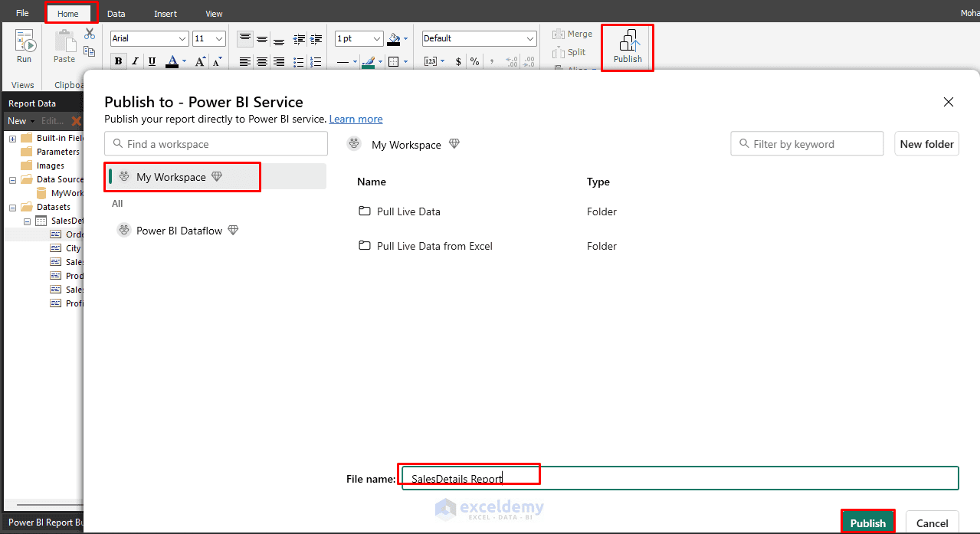980x534 pixels.
Task: Click the premium diamond icon beside Power BI Dataflow
Action: pos(233,230)
